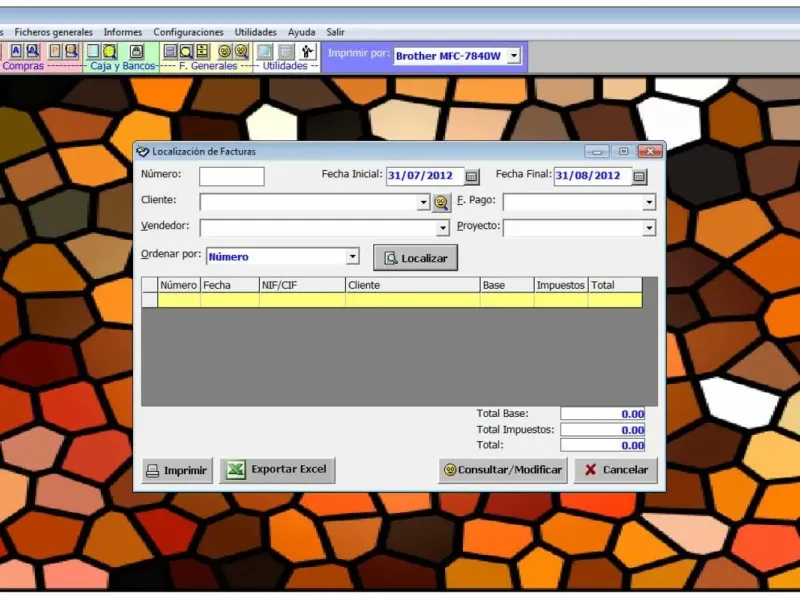800x600 pixels.
Task: Click the Total Base value field
Action: pos(603,414)
